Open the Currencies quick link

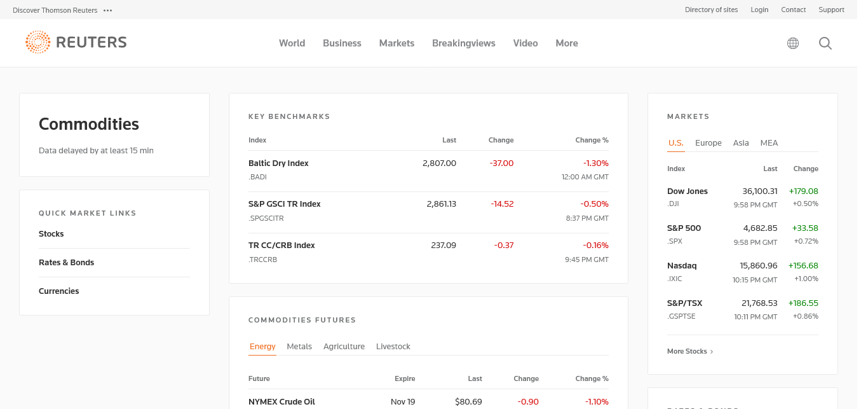click(x=58, y=291)
